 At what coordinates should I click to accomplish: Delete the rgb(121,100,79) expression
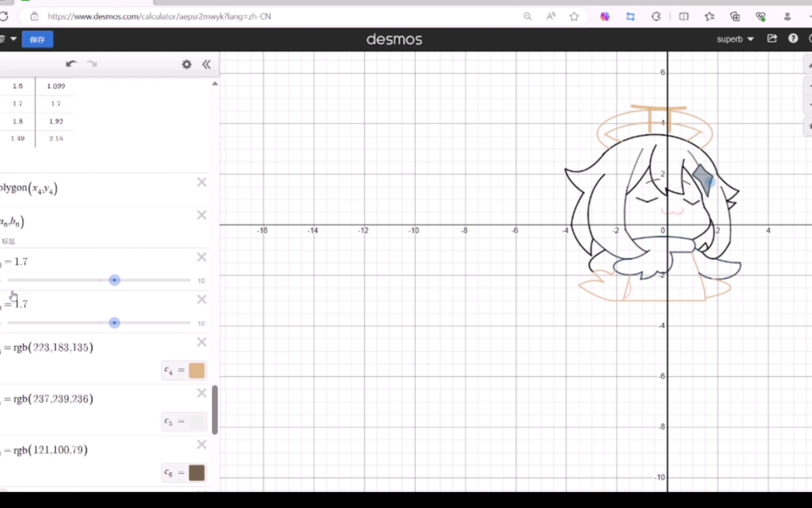click(202, 444)
